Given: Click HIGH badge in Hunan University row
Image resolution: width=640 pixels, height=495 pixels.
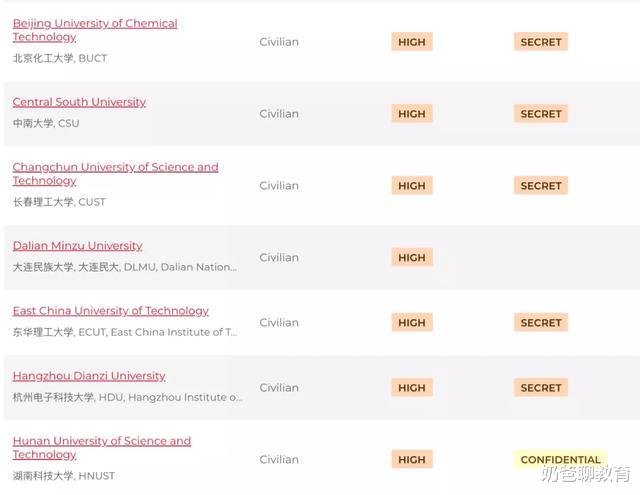Looking at the screenshot, I should (x=411, y=460).
